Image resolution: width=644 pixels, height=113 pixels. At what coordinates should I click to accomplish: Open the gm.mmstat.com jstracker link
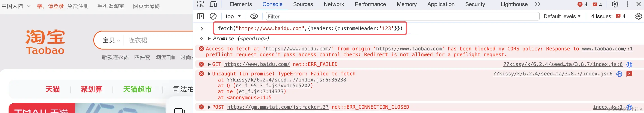point(278,107)
